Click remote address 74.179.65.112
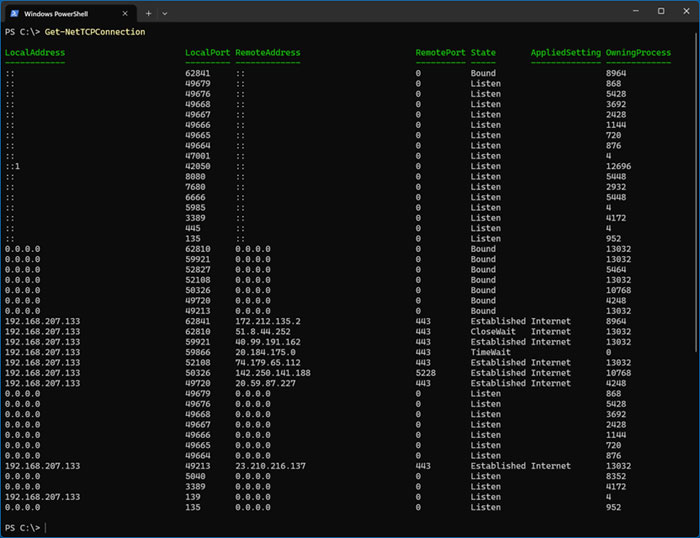 click(268, 362)
